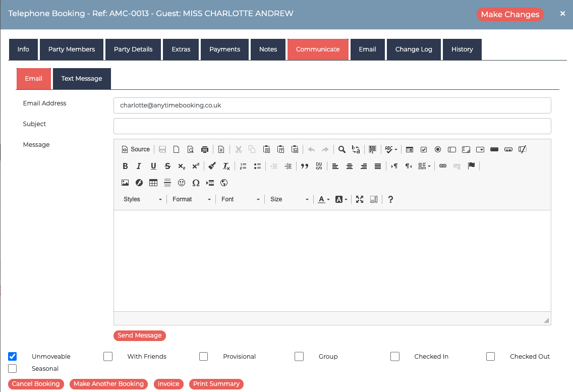Tick the Group checkbox
The image size is (573, 392).
[x=299, y=356]
